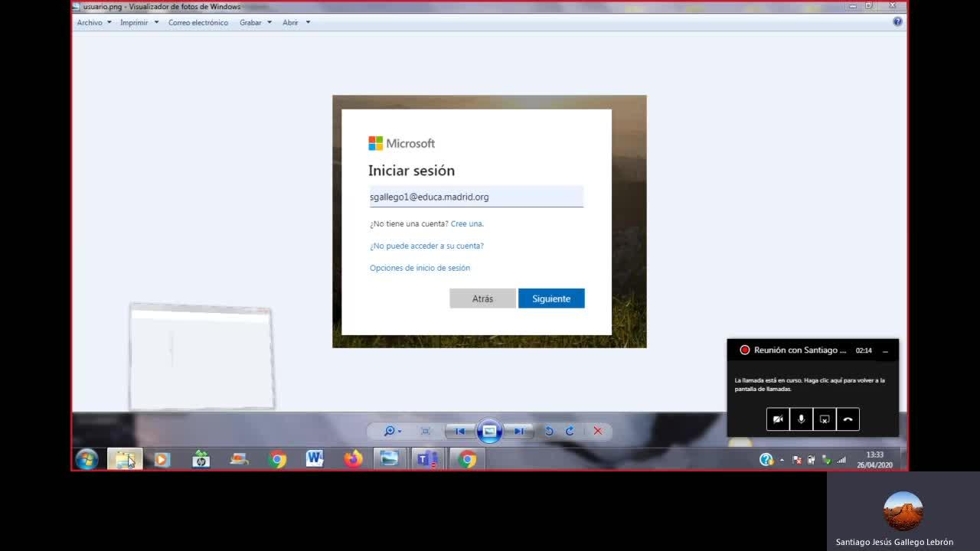Go to the previous photo
Image resolution: width=980 pixels, height=551 pixels.
click(x=459, y=431)
